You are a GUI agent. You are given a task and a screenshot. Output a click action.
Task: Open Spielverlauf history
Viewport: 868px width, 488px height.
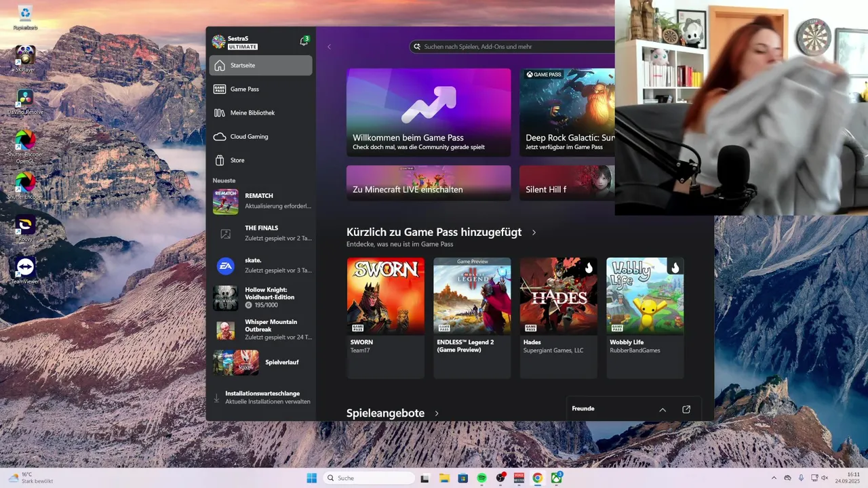pyautogui.click(x=262, y=363)
